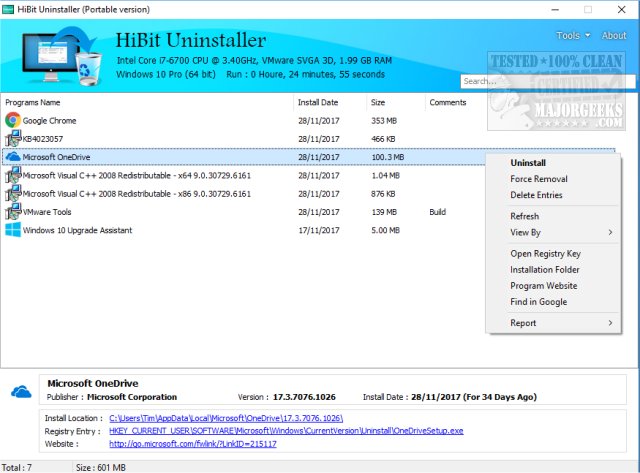Click the HiBit Uninstaller header logo

click(x=62, y=56)
